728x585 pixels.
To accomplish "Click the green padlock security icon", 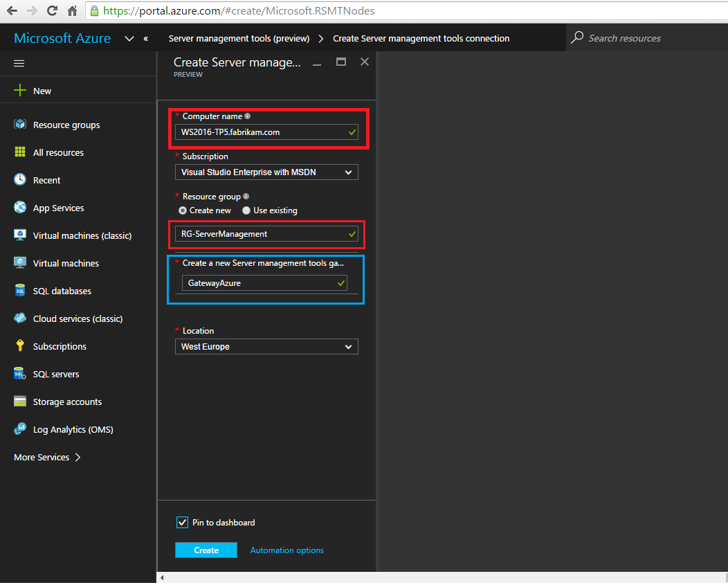I will pyautogui.click(x=94, y=10).
